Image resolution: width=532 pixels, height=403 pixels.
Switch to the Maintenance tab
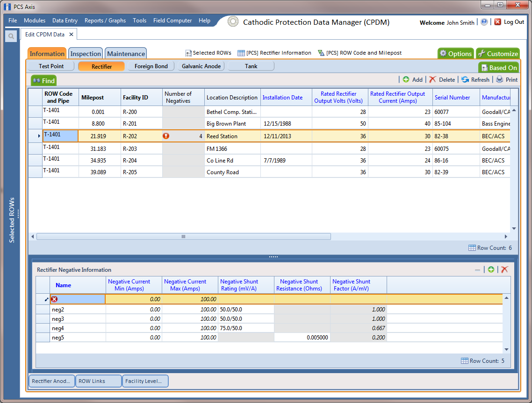126,54
